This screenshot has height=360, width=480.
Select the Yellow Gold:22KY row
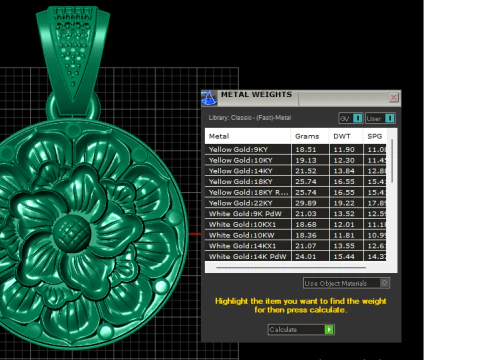click(x=296, y=203)
